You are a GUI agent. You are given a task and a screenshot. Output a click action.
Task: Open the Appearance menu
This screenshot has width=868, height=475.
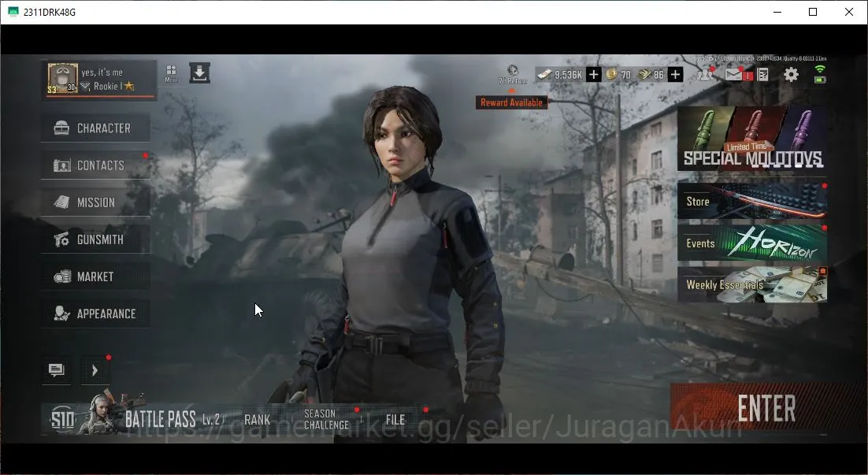click(95, 314)
